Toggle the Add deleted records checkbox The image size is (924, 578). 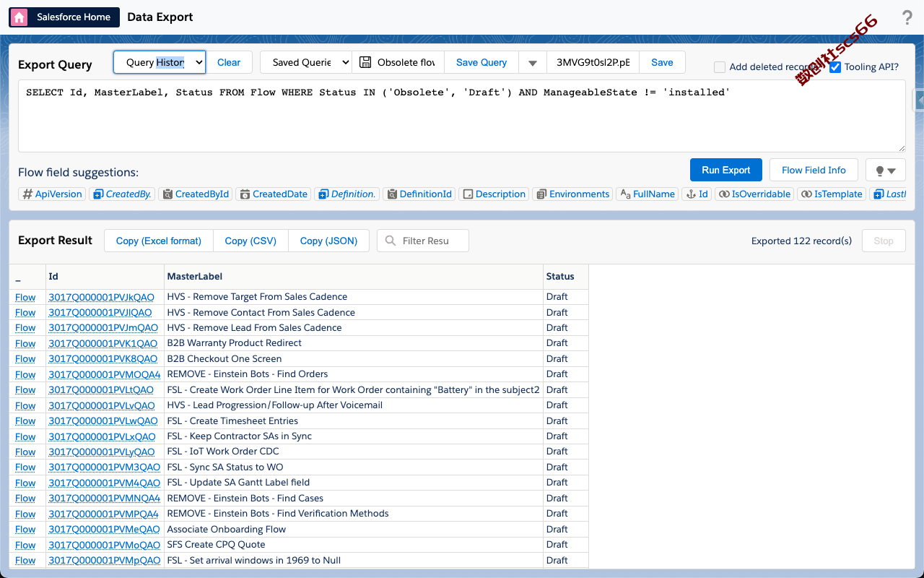720,67
